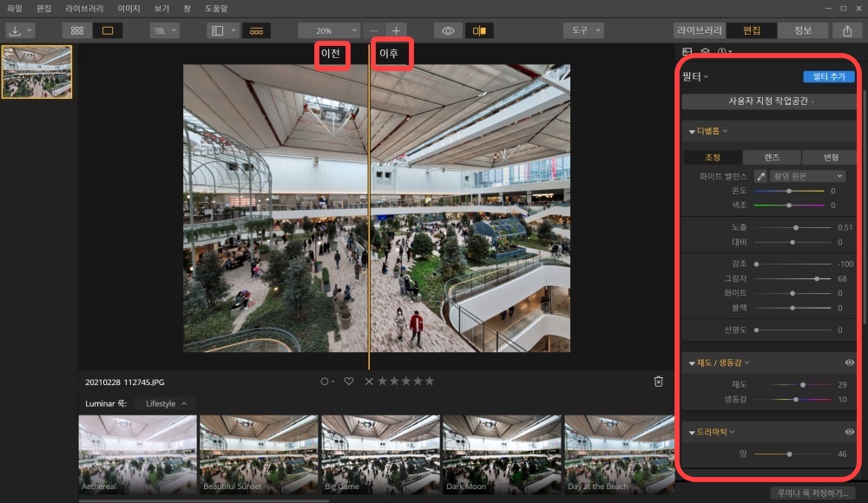
Task: Zoom out with the minus button
Action: coord(374,30)
